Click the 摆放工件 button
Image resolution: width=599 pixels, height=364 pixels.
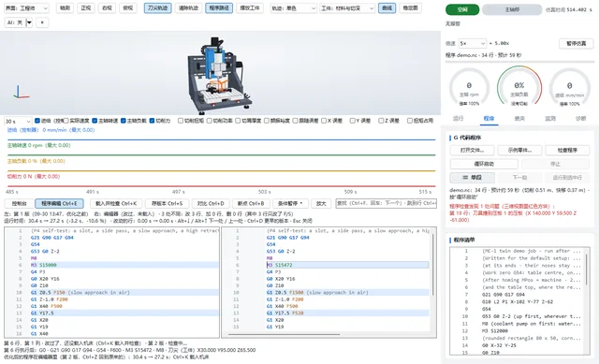tap(250, 8)
